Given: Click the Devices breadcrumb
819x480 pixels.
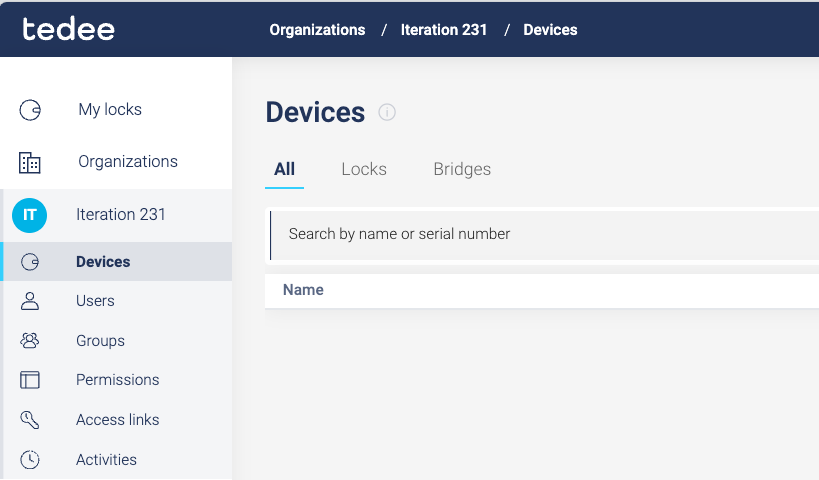Looking at the screenshot, I should [551, 30].
